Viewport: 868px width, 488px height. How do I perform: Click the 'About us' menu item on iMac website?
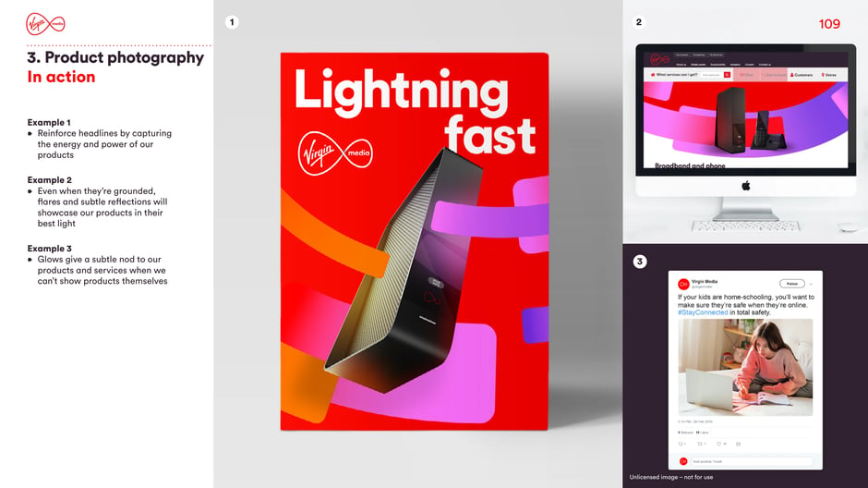coord(681,65)
